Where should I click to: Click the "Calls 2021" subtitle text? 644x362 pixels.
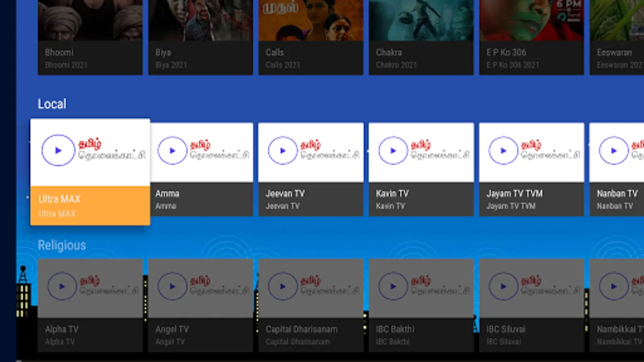click(283, 65)
